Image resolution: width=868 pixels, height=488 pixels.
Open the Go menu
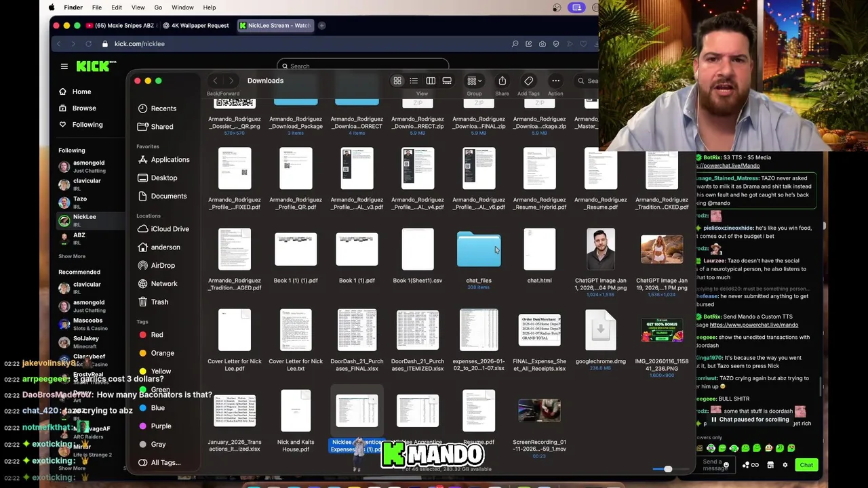click(158, 7)
